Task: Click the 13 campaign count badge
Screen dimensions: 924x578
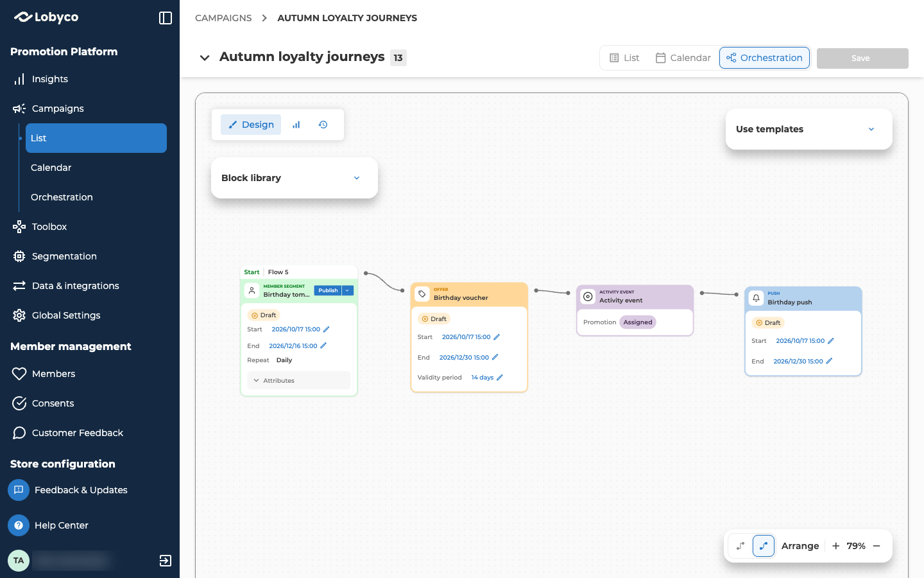Action: [398, 58]
